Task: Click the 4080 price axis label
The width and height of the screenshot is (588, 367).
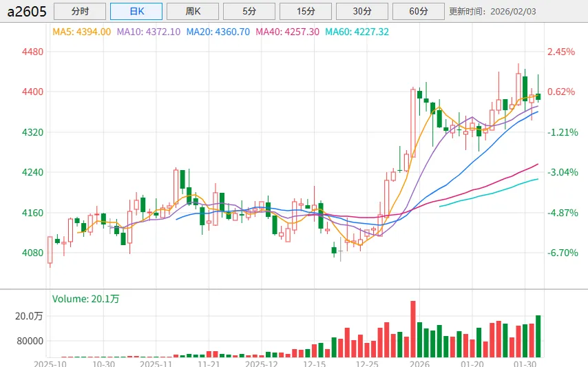Action: click(x=32, y=253)
